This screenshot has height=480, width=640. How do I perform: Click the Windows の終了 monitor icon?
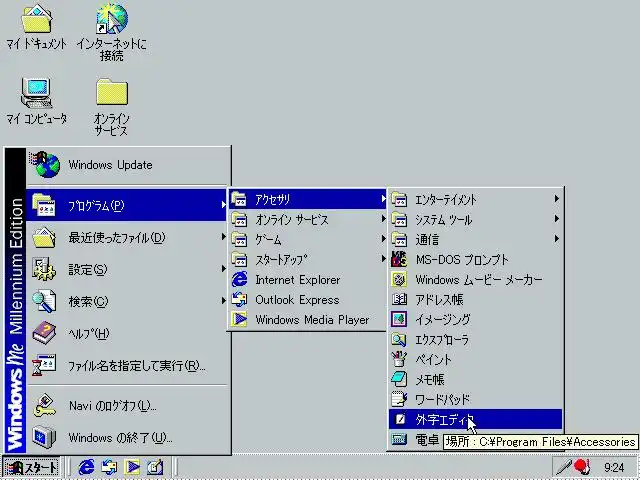point(44,437)
